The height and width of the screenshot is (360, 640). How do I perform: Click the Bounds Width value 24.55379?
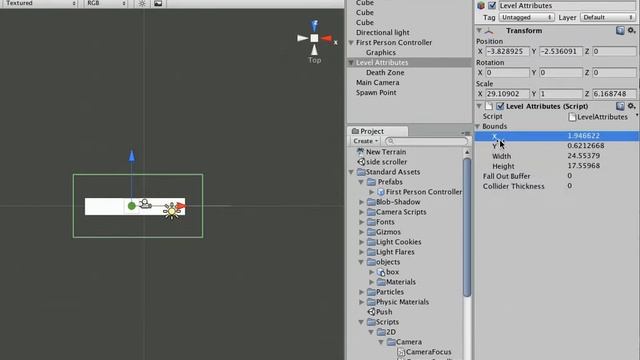point(583,156)
